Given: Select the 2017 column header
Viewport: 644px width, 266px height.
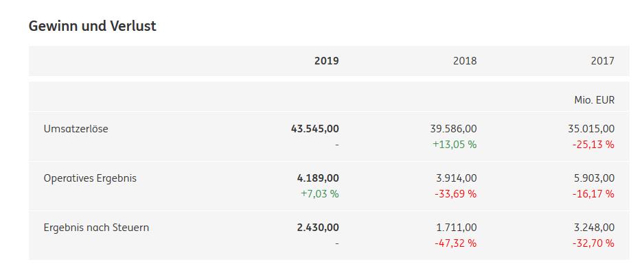Looking at the screenshot, I should 603,61.
